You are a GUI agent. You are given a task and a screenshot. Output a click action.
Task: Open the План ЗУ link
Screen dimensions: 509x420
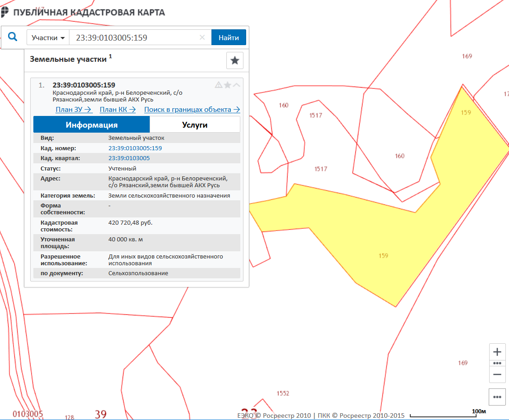coord(73,110)
